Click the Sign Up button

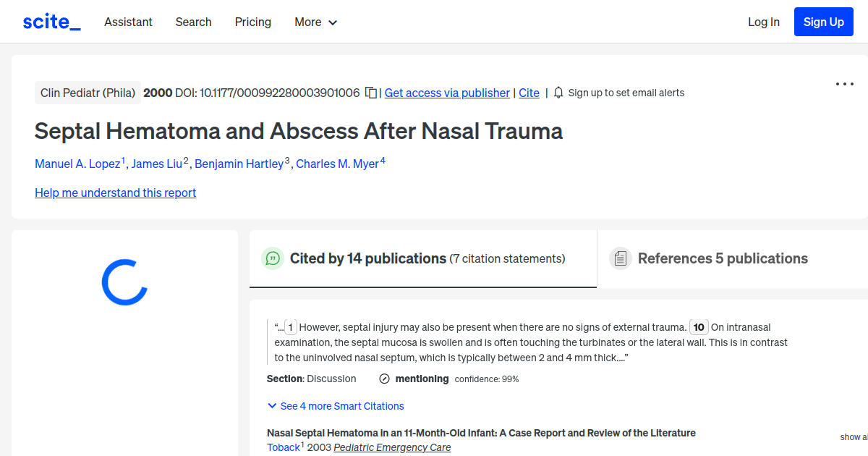tap(823, 21)
